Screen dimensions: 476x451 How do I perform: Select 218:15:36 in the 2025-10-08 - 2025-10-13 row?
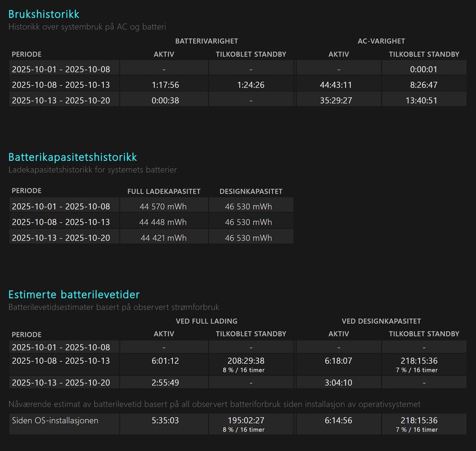[x=419, y=361]
